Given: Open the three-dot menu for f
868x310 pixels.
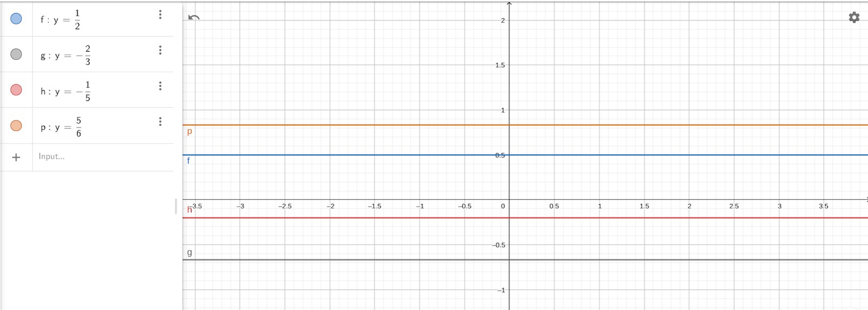Looking at the screenshot, I should tap(160, 15).
